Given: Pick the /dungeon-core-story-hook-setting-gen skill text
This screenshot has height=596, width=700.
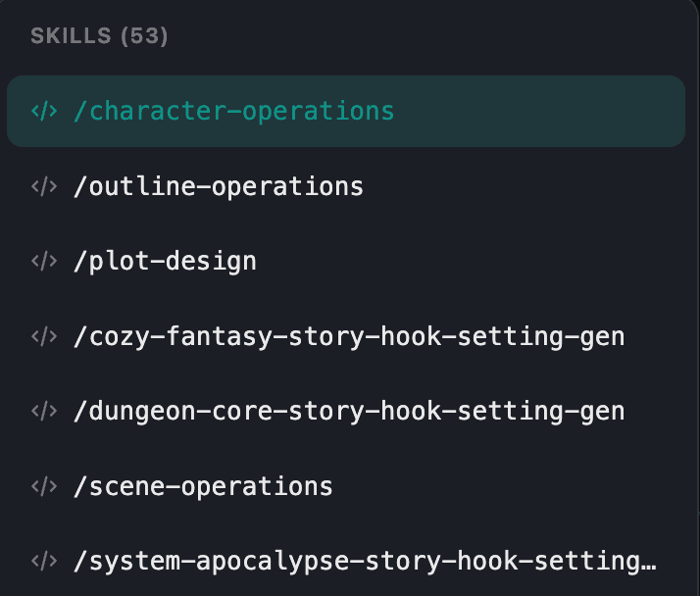Looking at the screenshot, I should (x=348, y=412).
